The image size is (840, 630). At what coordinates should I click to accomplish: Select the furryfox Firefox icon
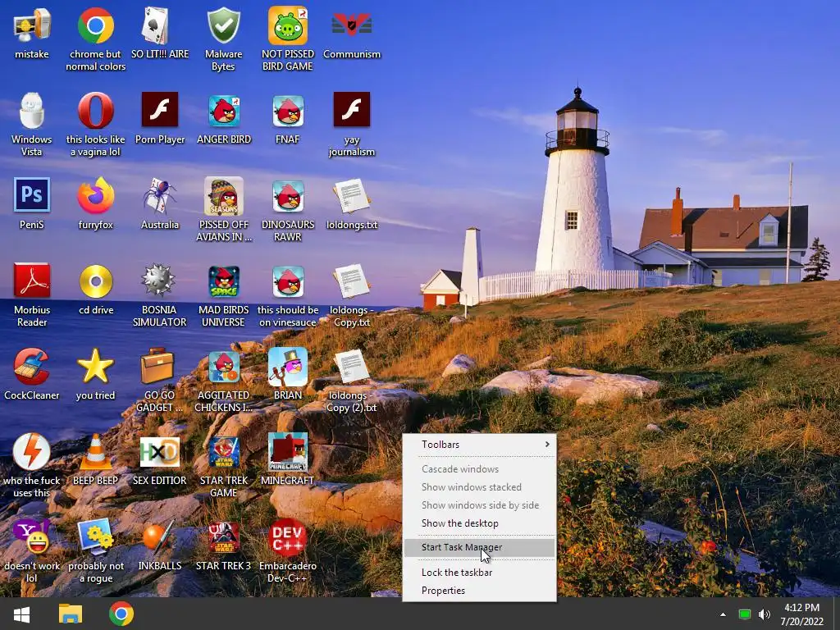pyautogui.click(x=95, y=196)
